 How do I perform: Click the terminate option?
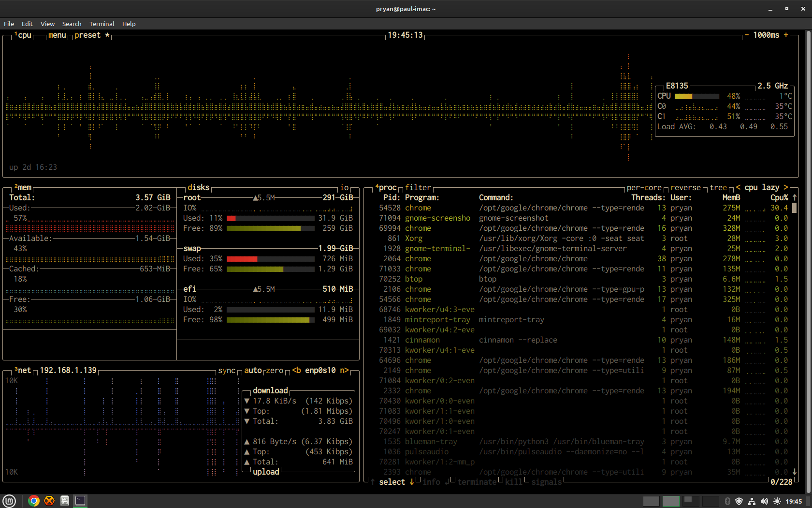(477, 482)
